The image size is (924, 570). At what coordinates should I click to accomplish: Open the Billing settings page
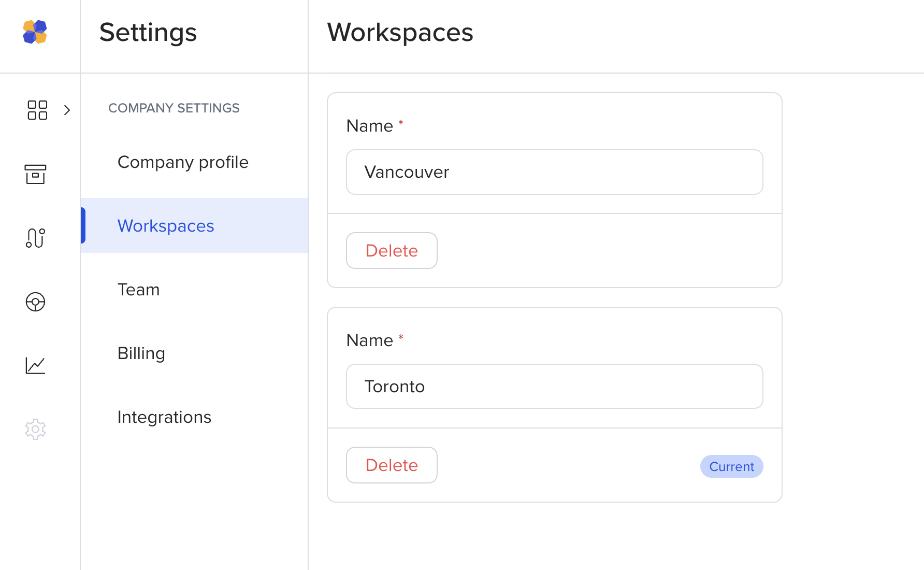[x=141, y=353]
